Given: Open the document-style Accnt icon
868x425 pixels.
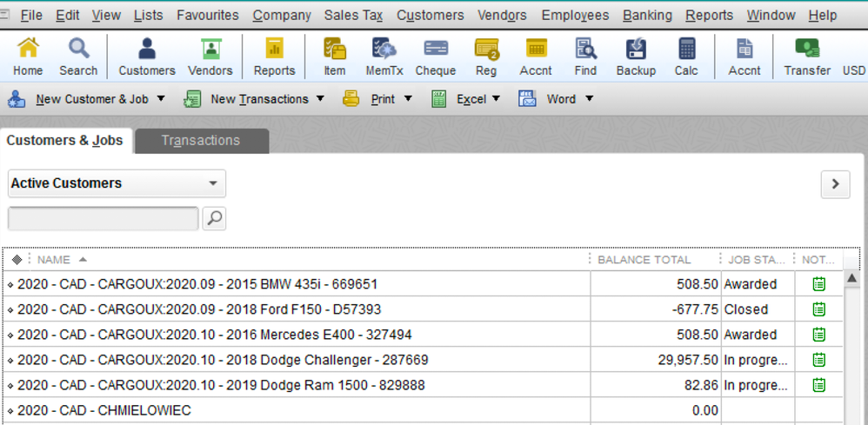Looking at the screenshot, I should point(744,56).
